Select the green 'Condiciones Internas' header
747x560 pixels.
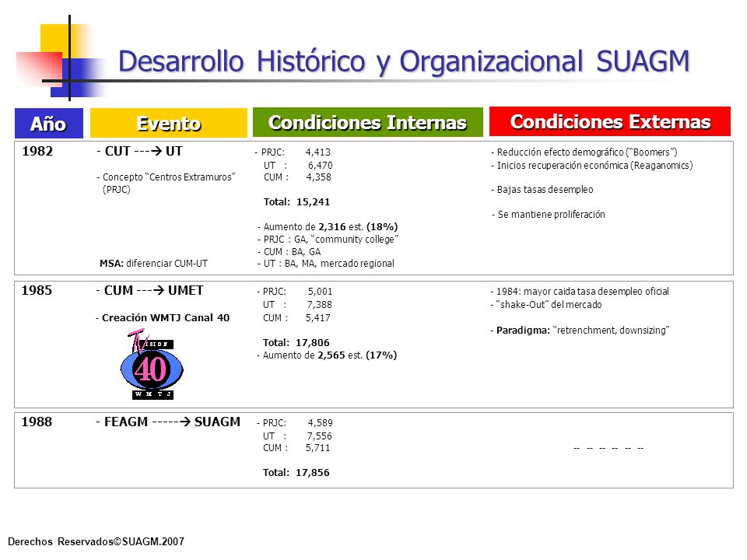click(367, 122)
